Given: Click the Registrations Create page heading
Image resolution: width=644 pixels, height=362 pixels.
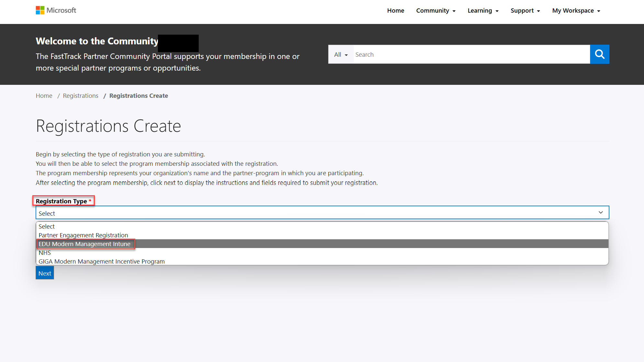Looking at the screenshot, I should pyautogui.click(x=108, y=126).
